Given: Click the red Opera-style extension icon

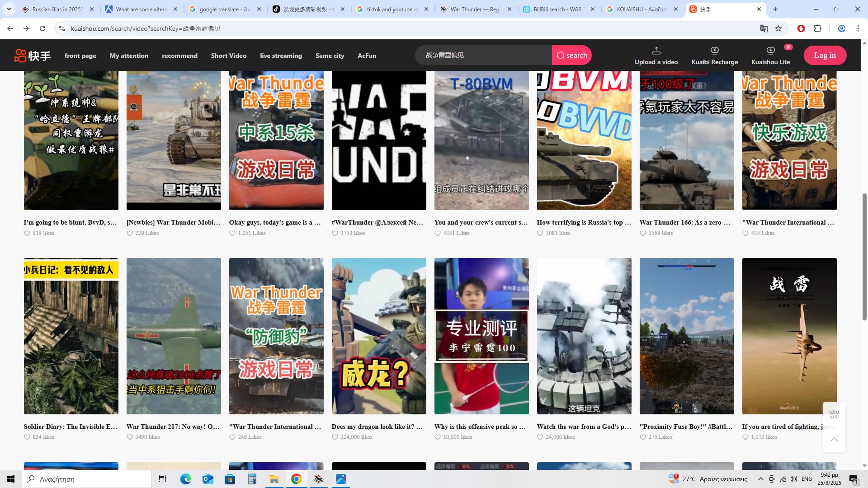Looking at the screenshot, I should 801,28.
